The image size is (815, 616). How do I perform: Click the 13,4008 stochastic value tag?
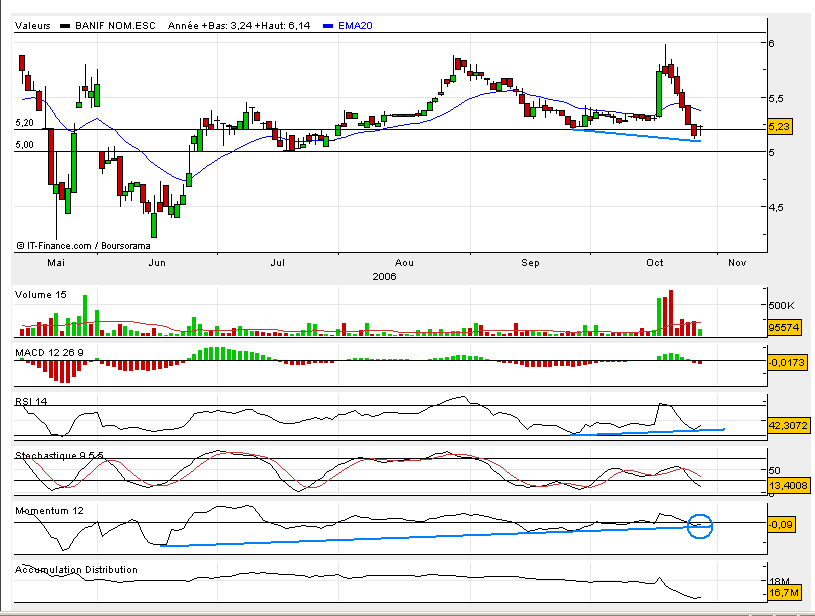coord(788,486)
